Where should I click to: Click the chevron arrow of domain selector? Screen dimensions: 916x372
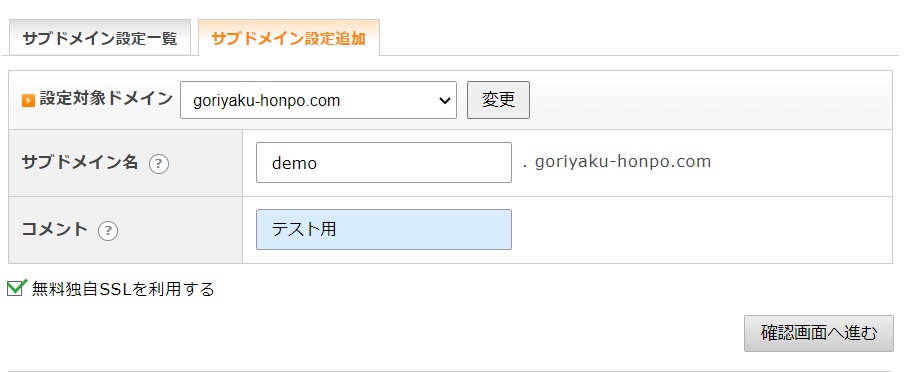(445, 100)
